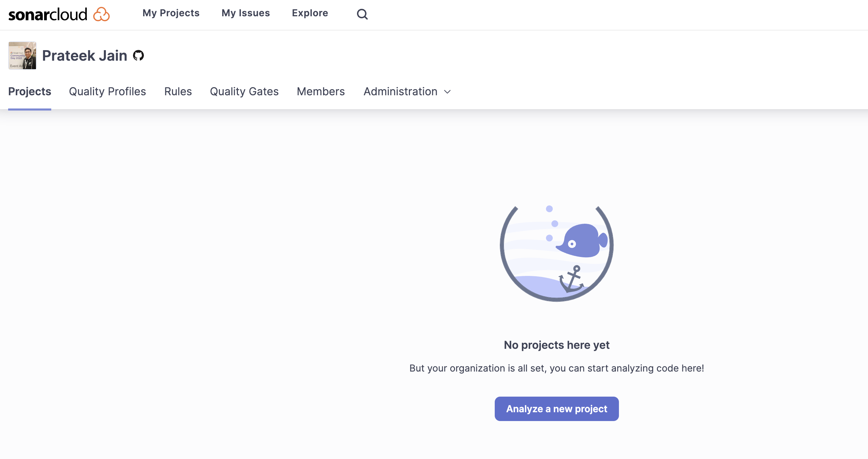Image resolution: width=868 pixels, height=459 pixels.
Task: View the Members tab
Action: [x=321, y=92]
